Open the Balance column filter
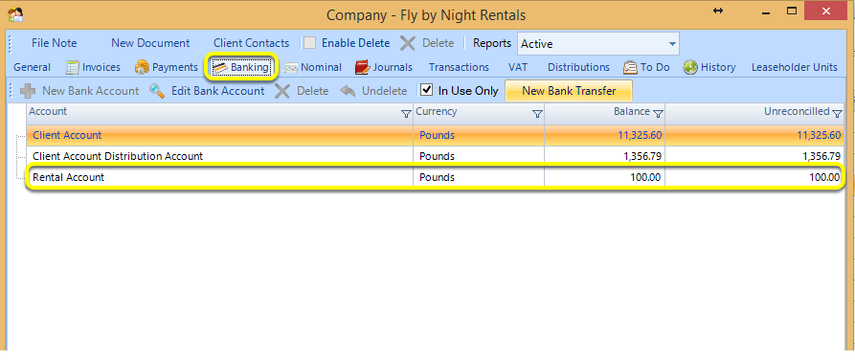 [x=658, y=113]
